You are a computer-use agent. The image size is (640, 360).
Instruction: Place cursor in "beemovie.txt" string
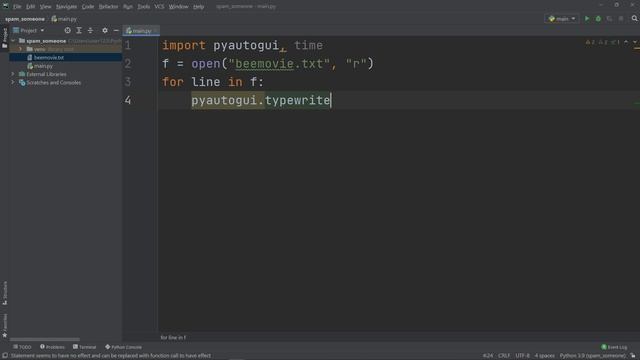coord(280,64)
